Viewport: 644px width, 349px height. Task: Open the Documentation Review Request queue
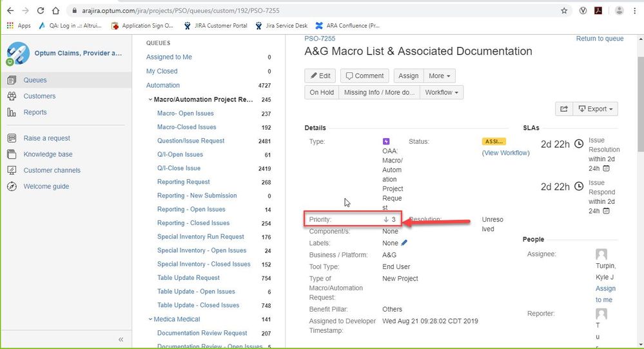pos(202,333)
